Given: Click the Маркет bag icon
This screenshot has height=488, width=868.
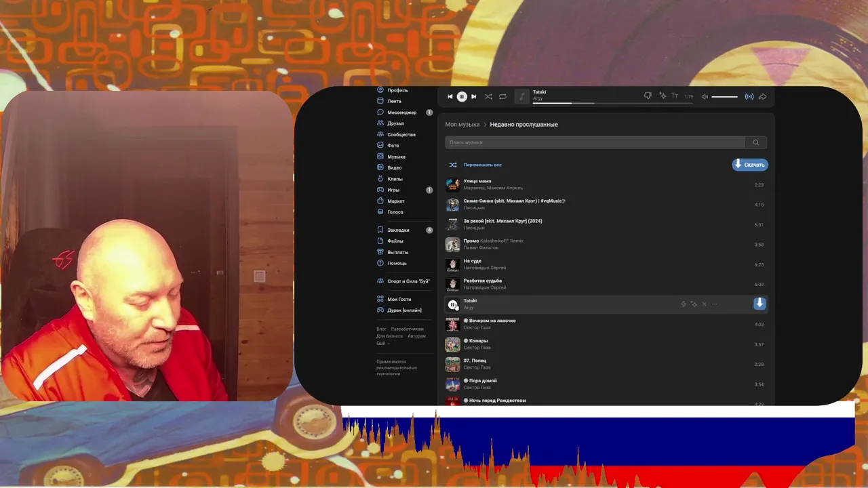Looking at the screenshot, I should (x=380, y=201).
